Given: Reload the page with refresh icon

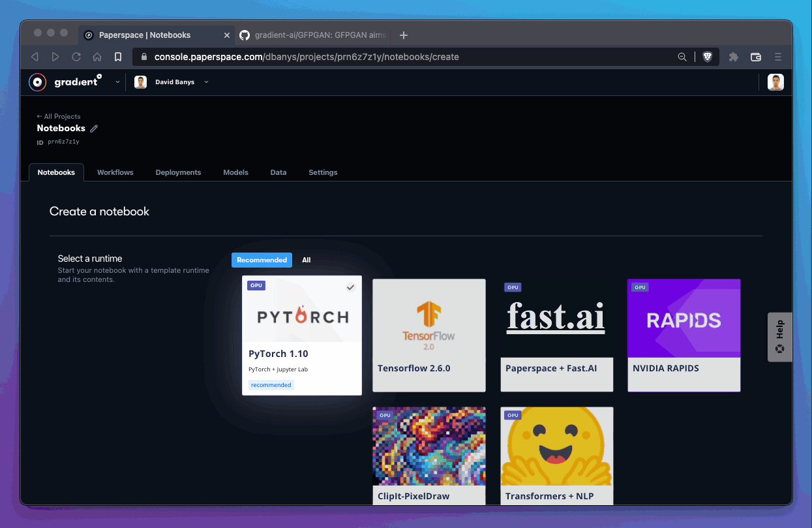Looking at the screenshot, I should point(76,57).
